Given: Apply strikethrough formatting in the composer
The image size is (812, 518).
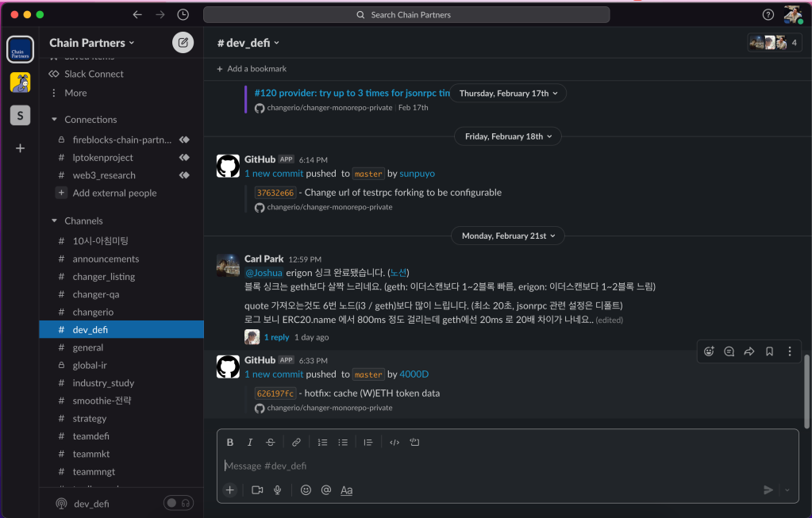Looking at the screenshot, I should coord(271,443).
